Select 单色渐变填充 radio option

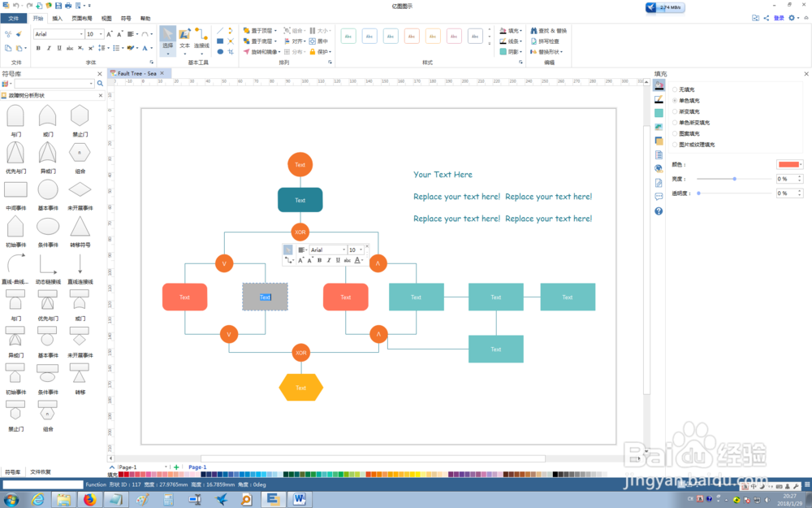[675, 123]
